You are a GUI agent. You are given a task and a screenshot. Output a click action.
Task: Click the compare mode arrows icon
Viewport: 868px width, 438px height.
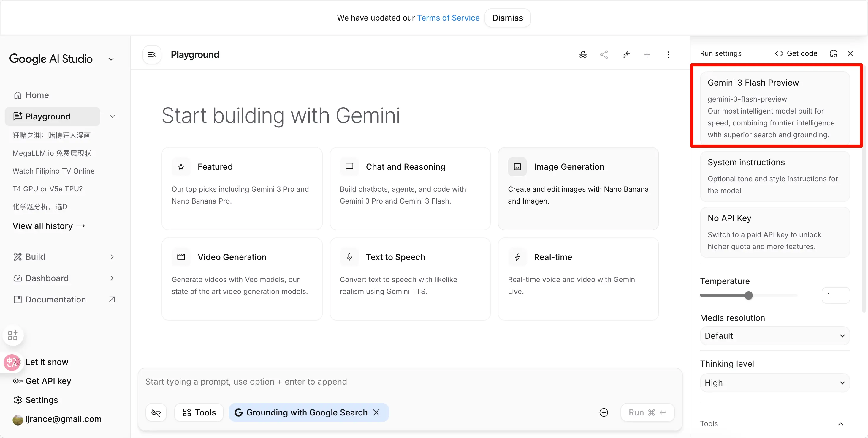[x=625, y=55]
